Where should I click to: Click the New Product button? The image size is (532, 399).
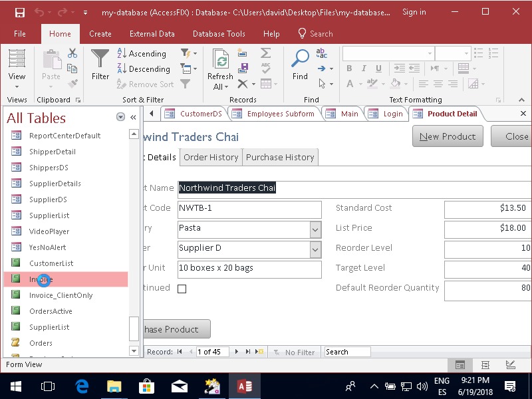[448, 136]
